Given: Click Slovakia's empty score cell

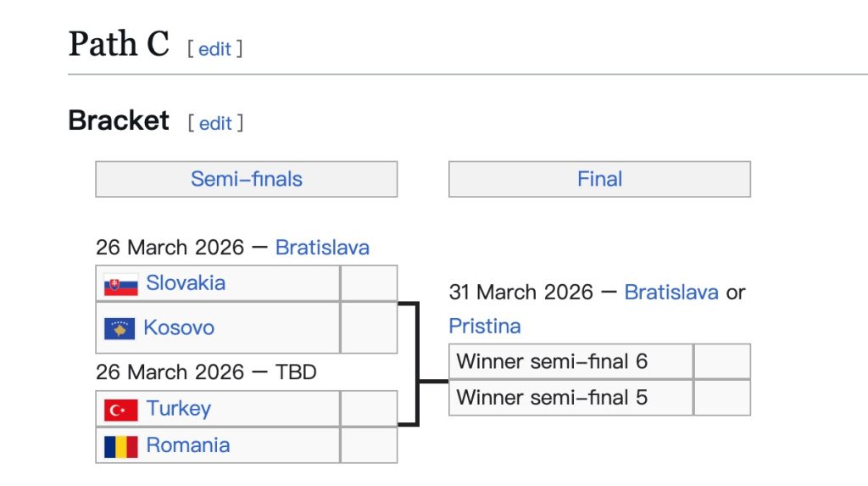Looking at the screenshot, I should point(369,283).
